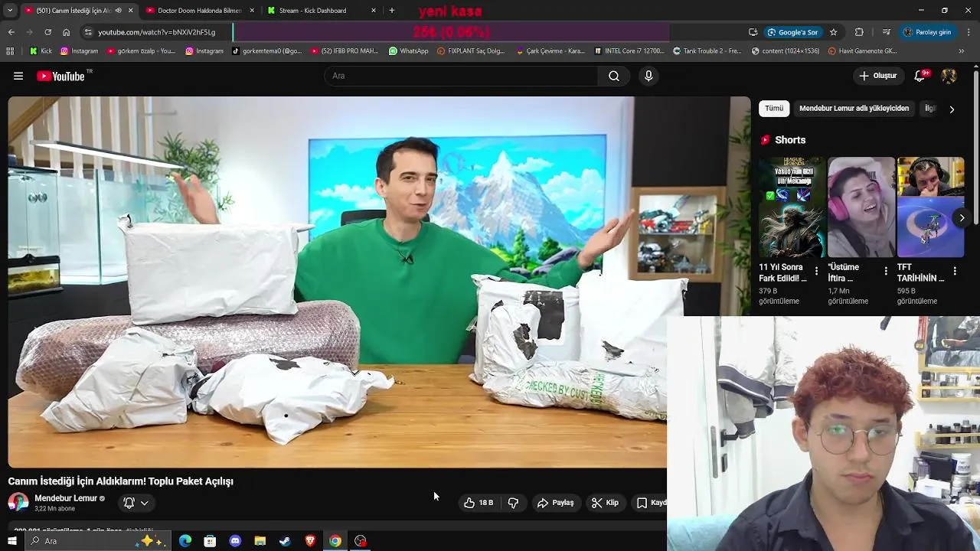980x551 pixels.
Task: Like the video with thumbs up
Action: pos(479,503)
